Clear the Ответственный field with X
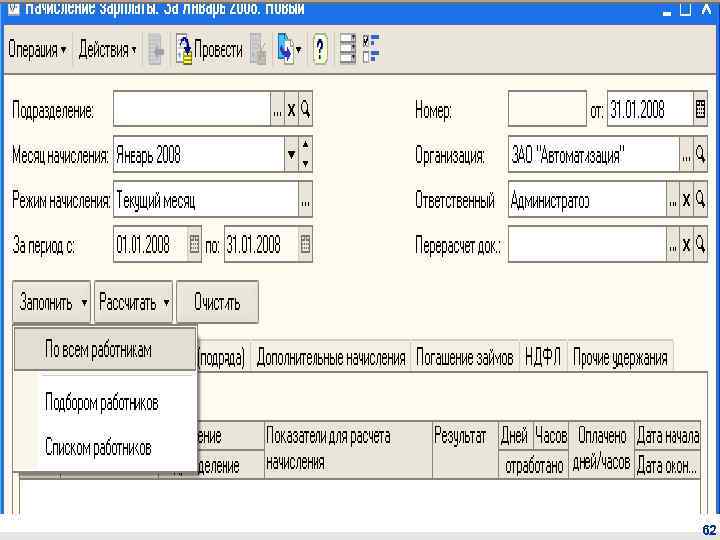 (x=686, y=200)
